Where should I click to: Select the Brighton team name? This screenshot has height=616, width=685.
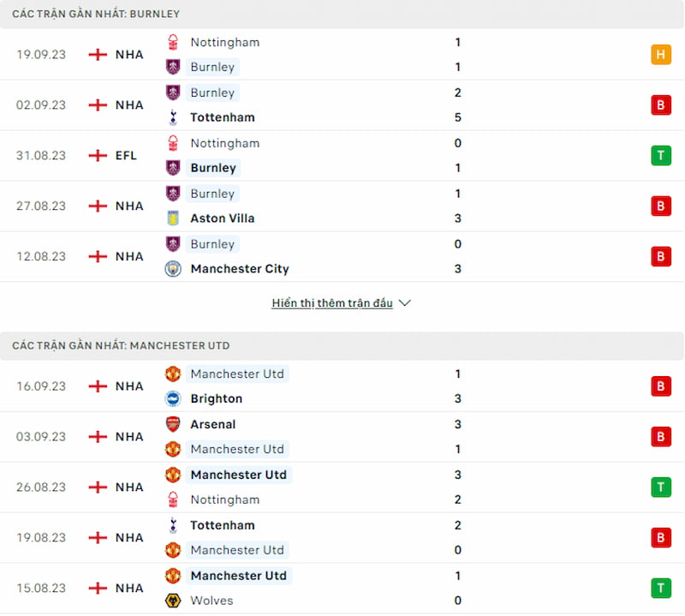217,398
